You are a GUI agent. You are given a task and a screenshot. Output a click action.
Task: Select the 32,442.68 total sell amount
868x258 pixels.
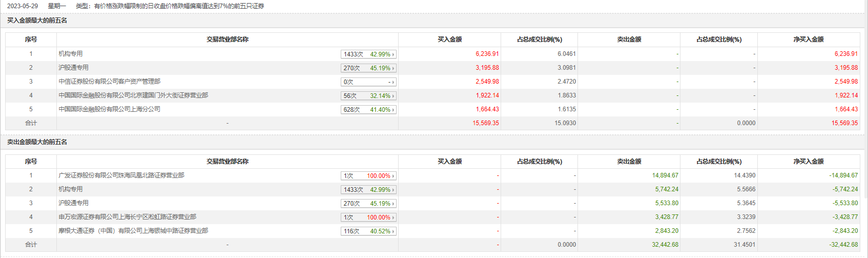pos(665,245)
